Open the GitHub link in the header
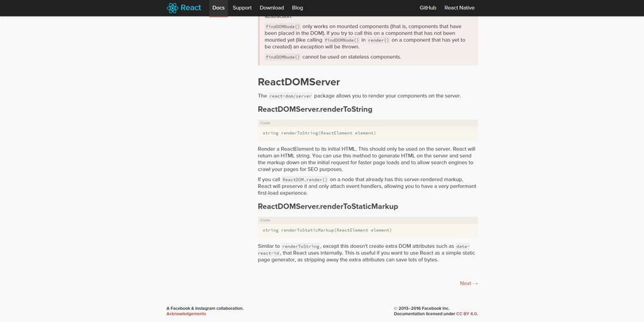Image resolution: width=644 pixels, height=322 pixels. (x=428, y=8)
